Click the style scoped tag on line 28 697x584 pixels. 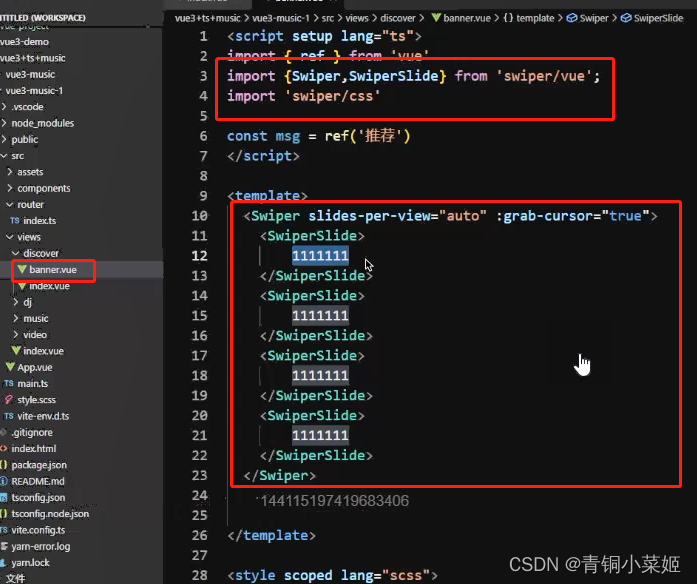332,576
